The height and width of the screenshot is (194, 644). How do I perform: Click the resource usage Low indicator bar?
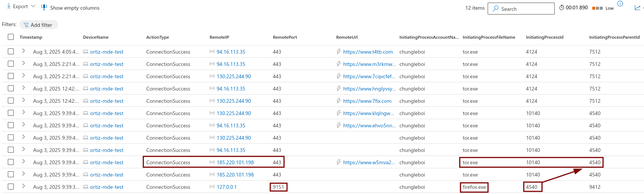pos(597,8)
